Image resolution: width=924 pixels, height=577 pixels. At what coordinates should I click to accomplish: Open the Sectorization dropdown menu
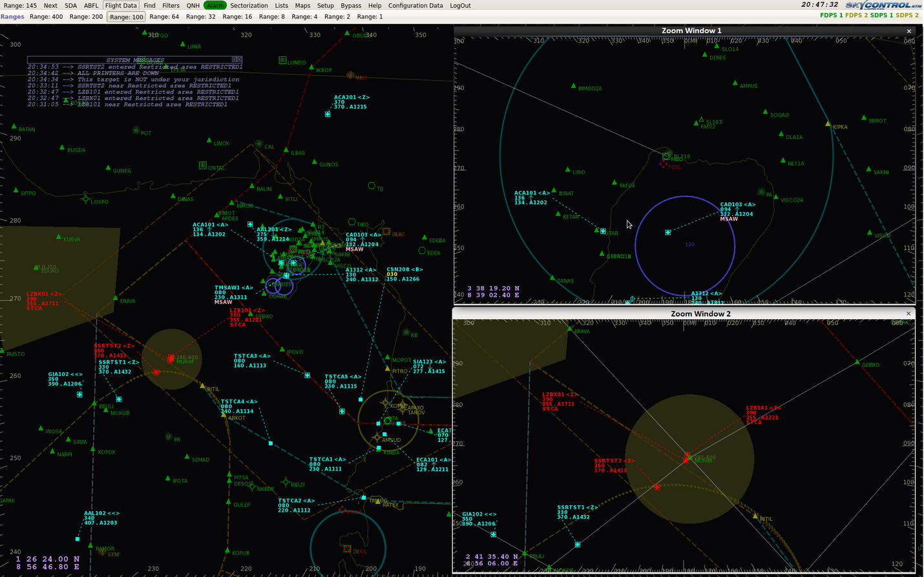pos(249,5)
